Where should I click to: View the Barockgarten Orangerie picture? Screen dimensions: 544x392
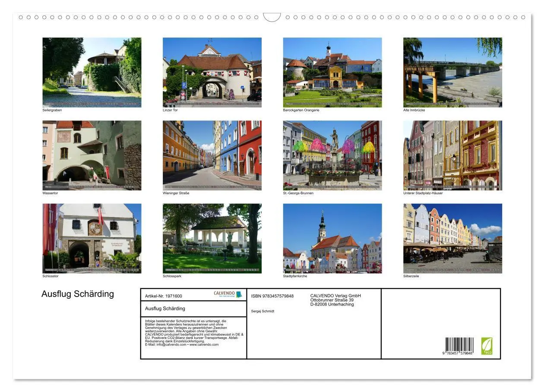pyautogui.click(x=332, y=72)
